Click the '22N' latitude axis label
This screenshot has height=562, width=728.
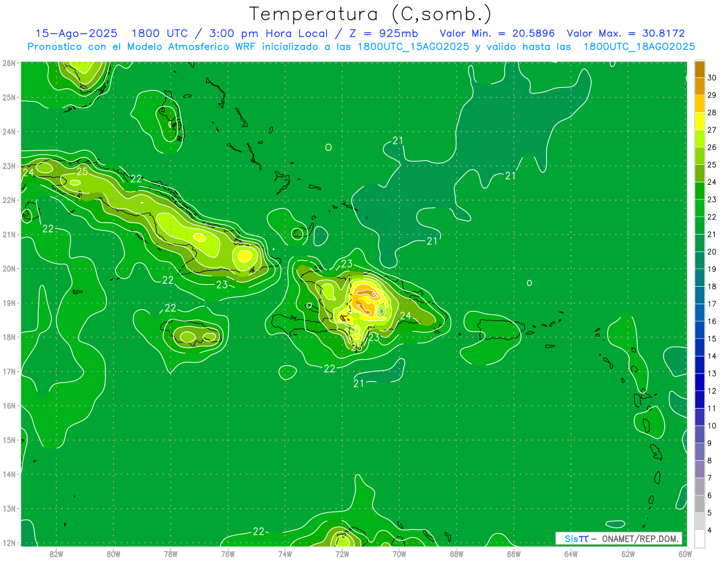(9, 200)
